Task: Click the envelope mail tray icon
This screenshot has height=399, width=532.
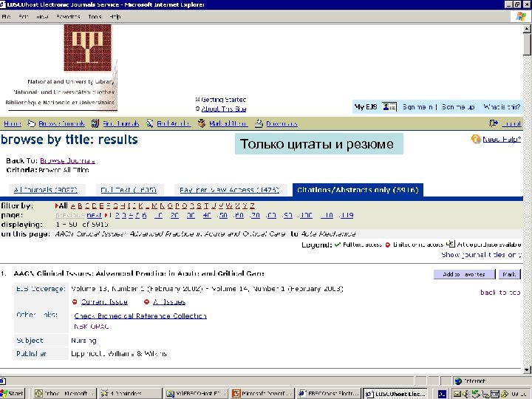Action: click(457, 394)
